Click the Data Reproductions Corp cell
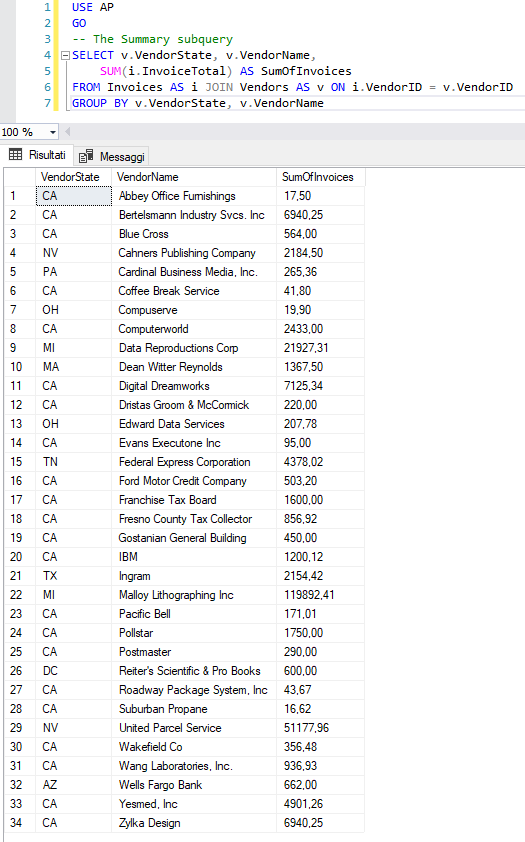Viewport: 525px width, 842px height. (194, 348)
